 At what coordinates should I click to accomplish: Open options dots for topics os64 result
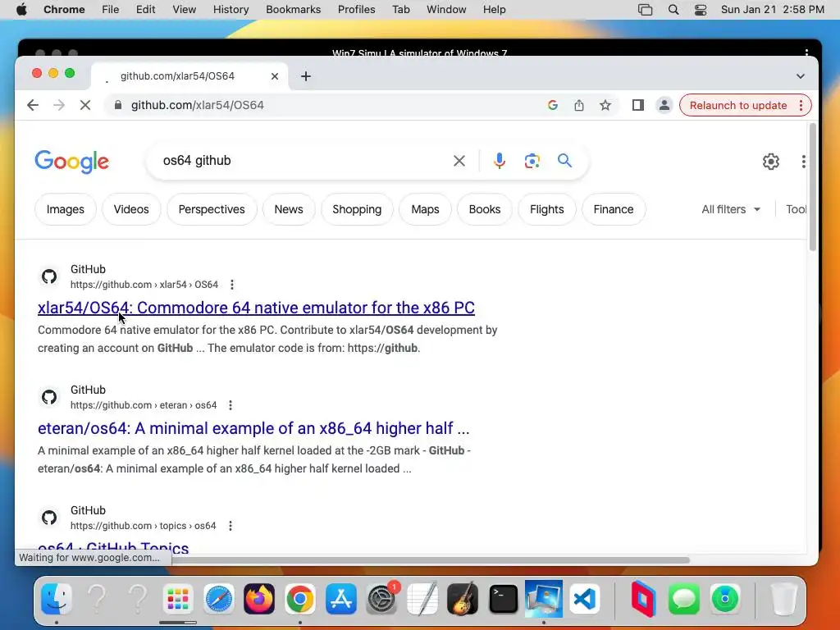[x=231, y=526]
